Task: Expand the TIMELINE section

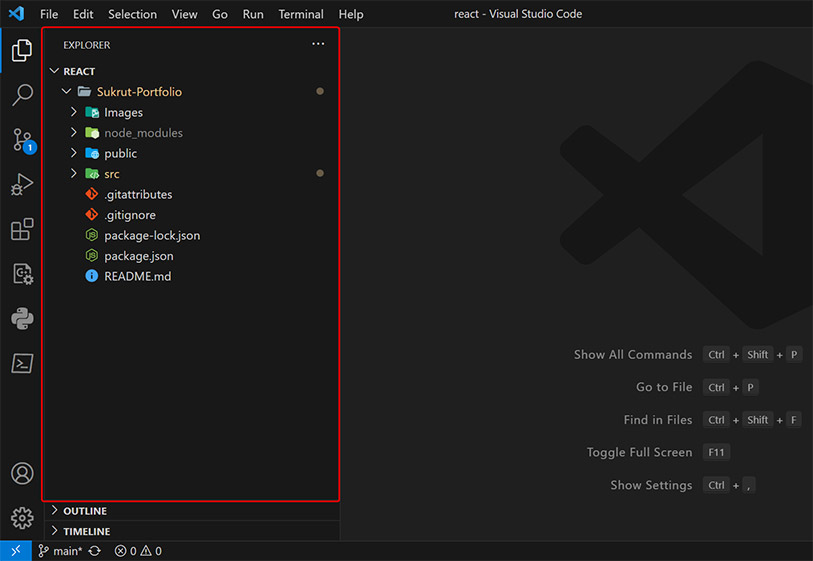Action: point(54,531)
